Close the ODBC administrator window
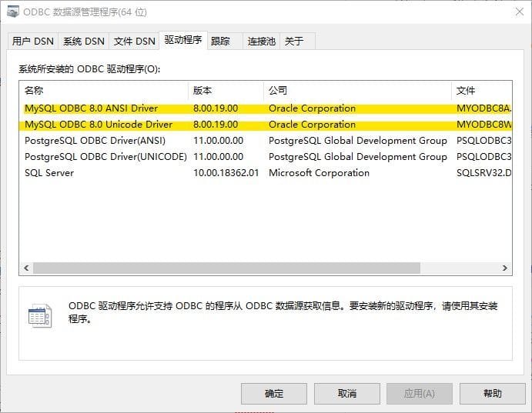Viewport: 532px width, 413px height. coord(519,12)
